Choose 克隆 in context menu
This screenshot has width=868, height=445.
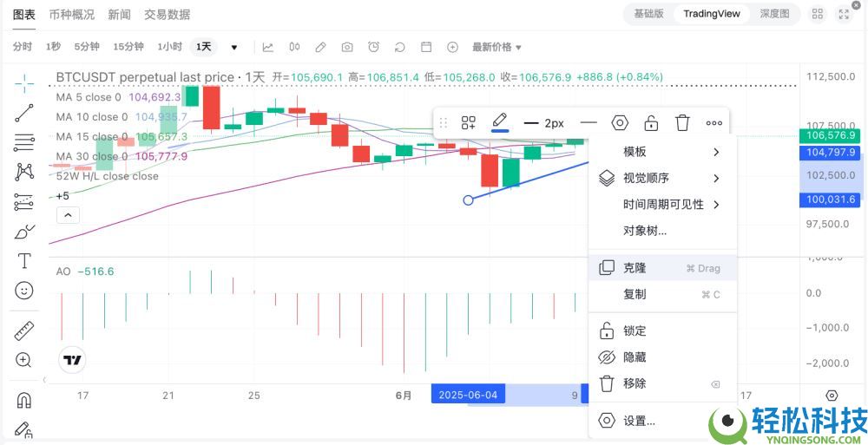[662, 268]
